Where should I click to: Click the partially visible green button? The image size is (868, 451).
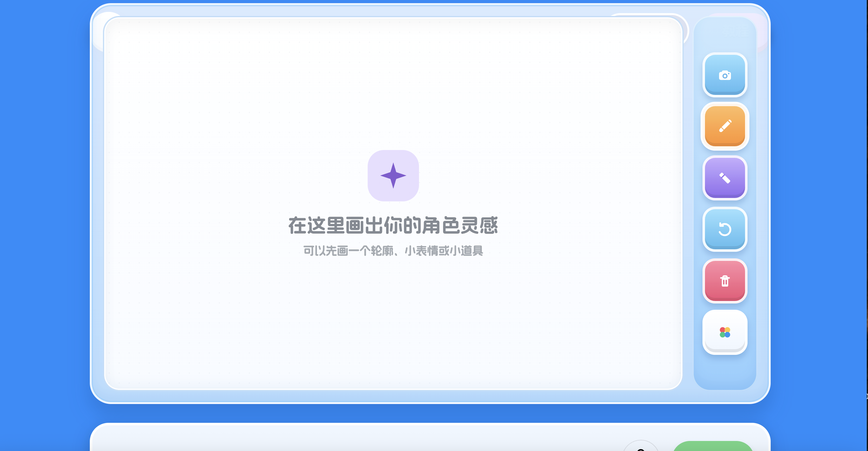pyautogui.click(x=713, y=446)
